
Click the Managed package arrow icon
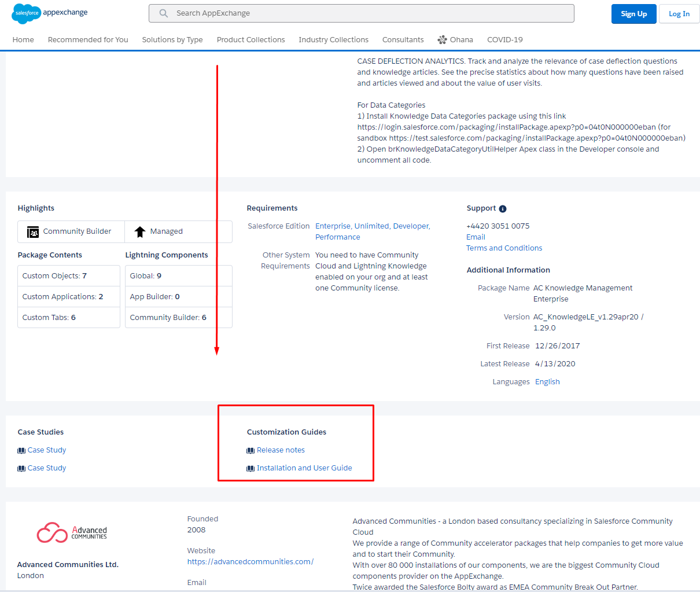pyautogui.click(x=139, y=231)
